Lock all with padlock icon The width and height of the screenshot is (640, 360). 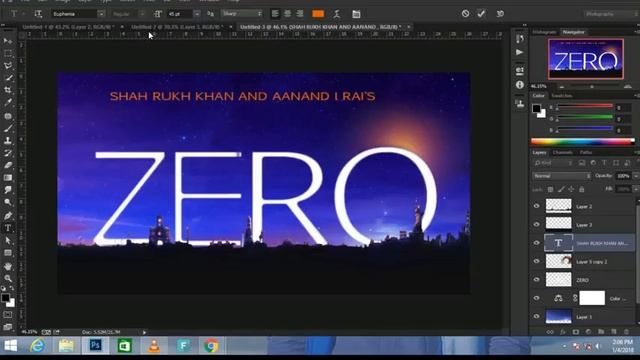point(582,189)
